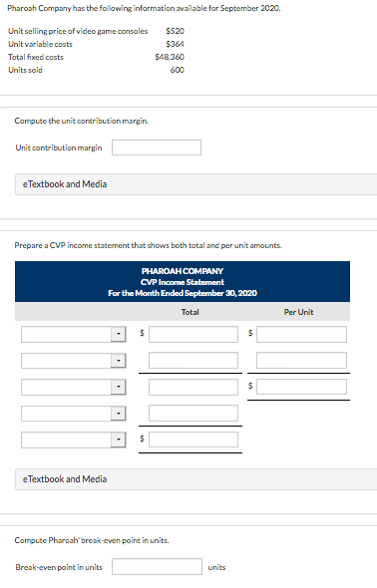Click the arrow button on fifth row dropdown
The image size is (377, 588).
click(118, 440)
